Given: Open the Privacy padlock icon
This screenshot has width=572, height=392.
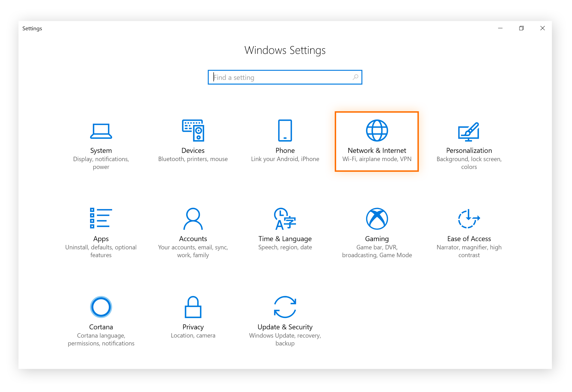Looking at the screenshot, I should pos(193,307).
